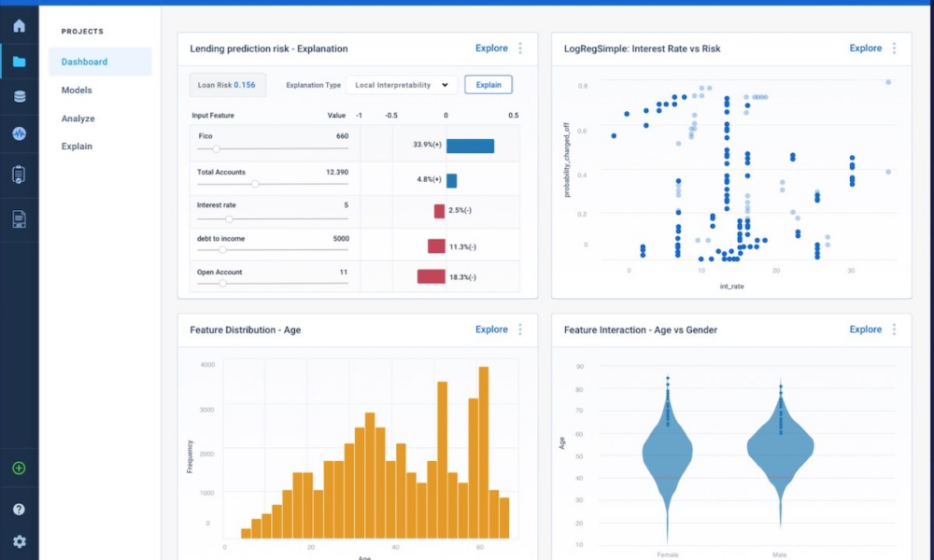Open more options for Age vs Gender card
The width and height of the screenshot is (934, 560).
[894, 329]
